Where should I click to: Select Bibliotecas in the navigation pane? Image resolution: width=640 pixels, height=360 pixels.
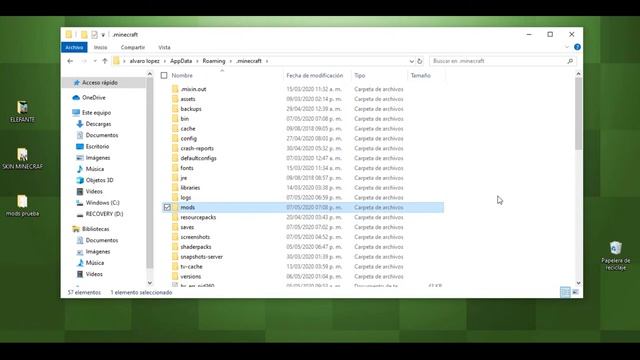point(96,229)
